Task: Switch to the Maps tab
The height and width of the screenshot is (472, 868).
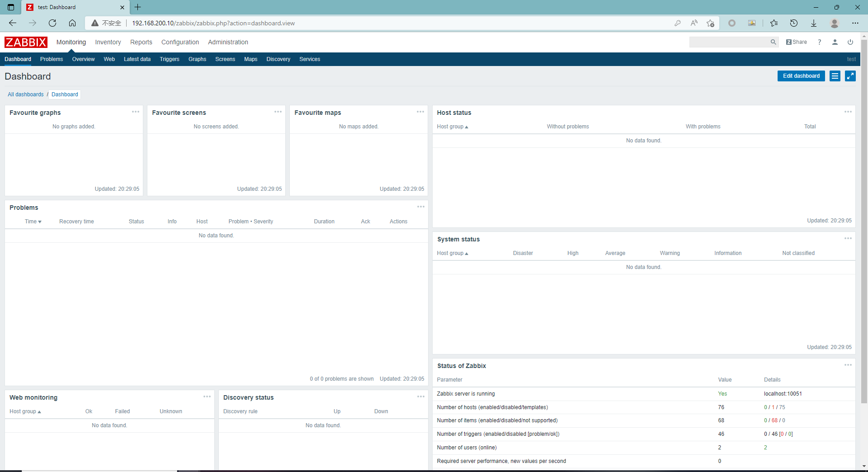Action: [x=250, y=59]
